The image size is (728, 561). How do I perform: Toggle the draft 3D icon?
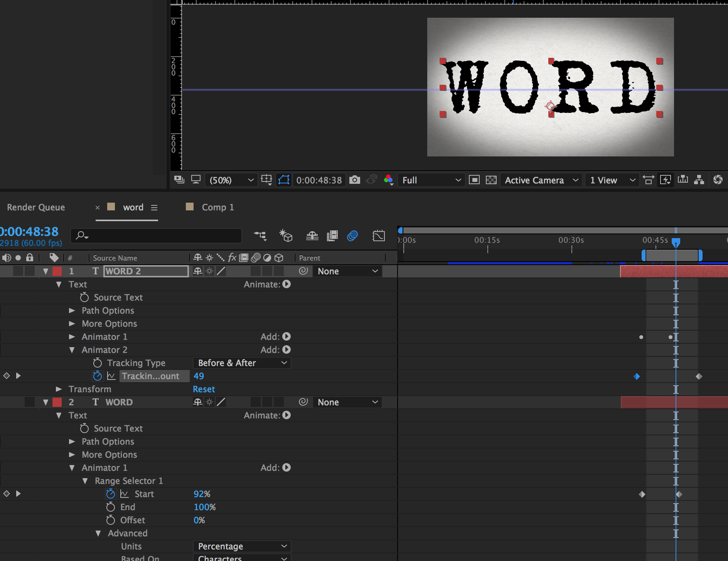click(x=286, y=235)
